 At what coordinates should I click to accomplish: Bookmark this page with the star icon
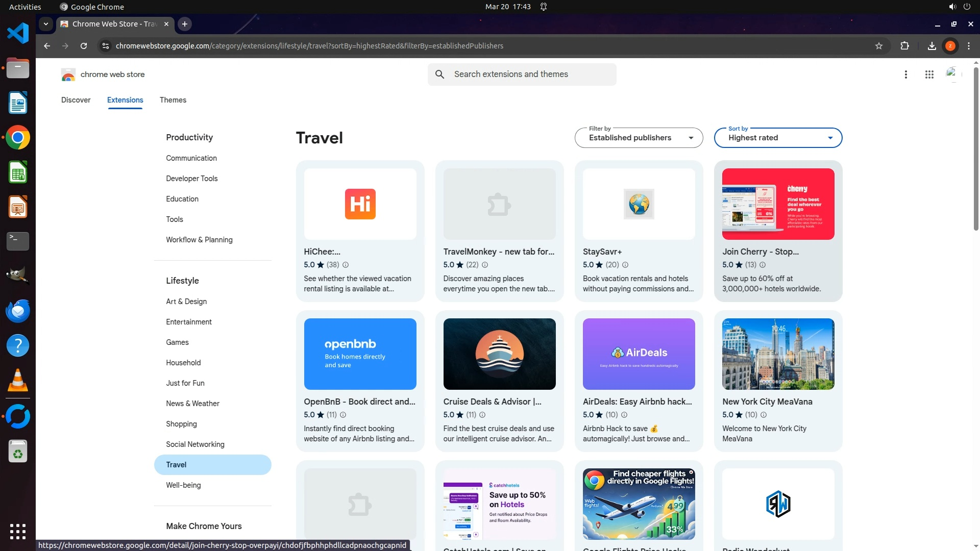(878, 46)
